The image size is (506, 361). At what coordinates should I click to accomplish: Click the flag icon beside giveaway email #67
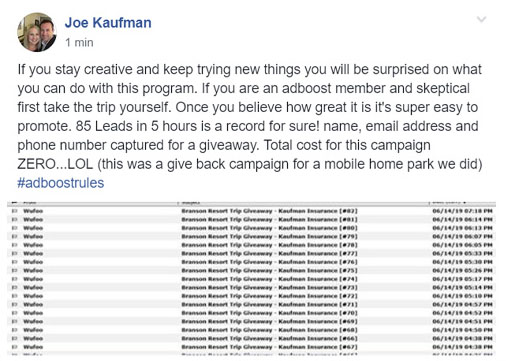pos(14,347)
